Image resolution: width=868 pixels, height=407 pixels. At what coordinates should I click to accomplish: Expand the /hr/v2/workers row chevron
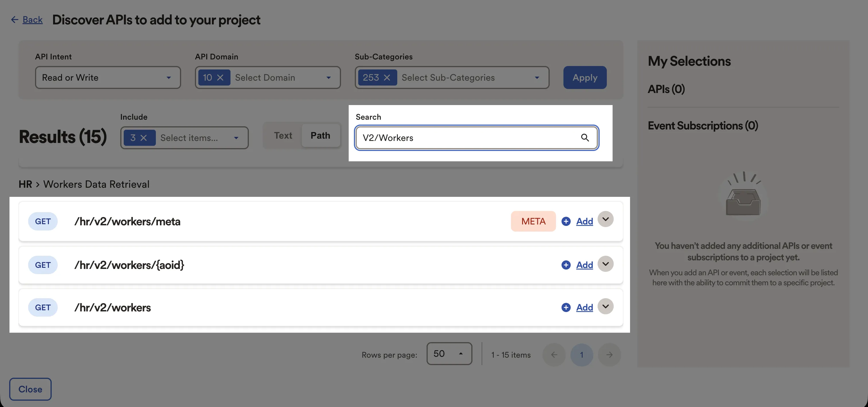(605, 306)
